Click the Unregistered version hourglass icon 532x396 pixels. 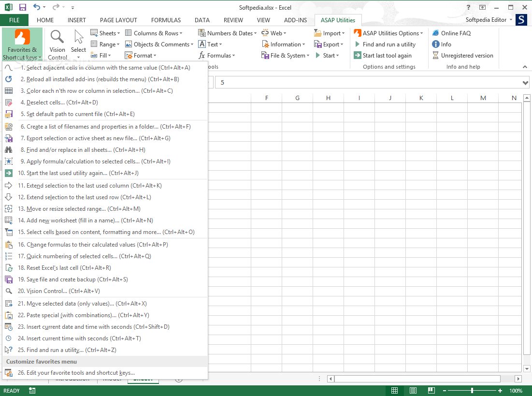pos(436,55)
